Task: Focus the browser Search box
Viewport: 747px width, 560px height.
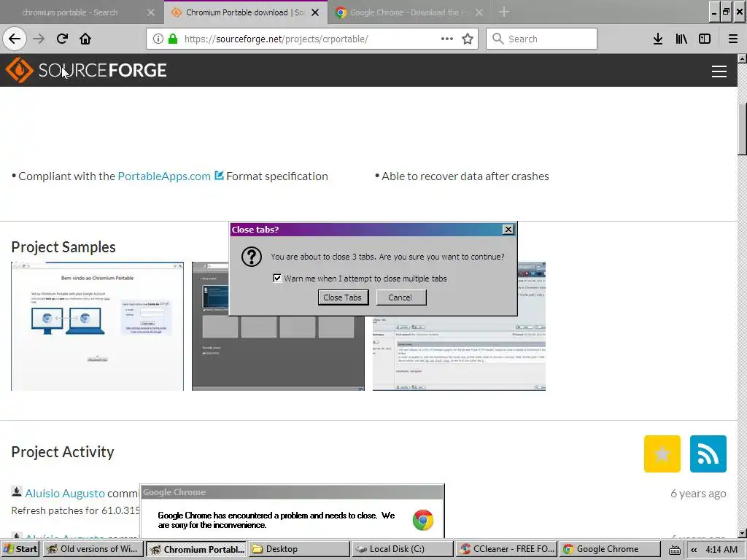Action: (542, 39)
